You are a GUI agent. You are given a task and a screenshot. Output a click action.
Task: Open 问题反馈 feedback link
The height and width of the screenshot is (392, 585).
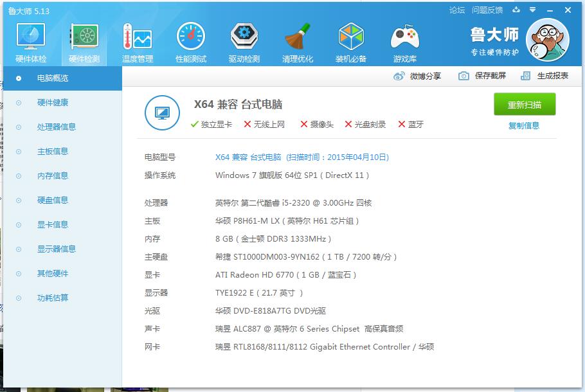tap(487, 10)
